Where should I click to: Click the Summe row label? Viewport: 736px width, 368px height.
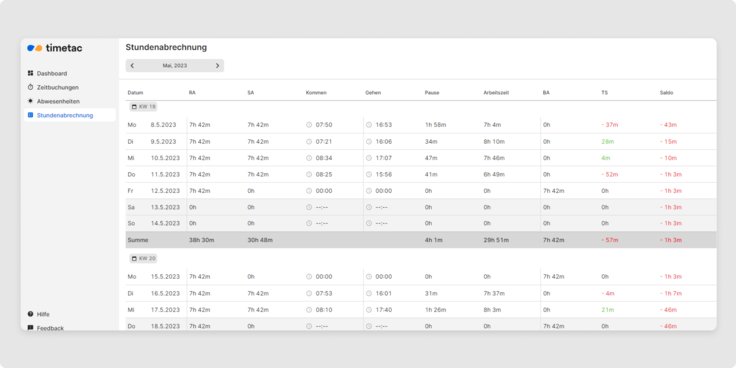pyautogui.click(x=138, y=240)
